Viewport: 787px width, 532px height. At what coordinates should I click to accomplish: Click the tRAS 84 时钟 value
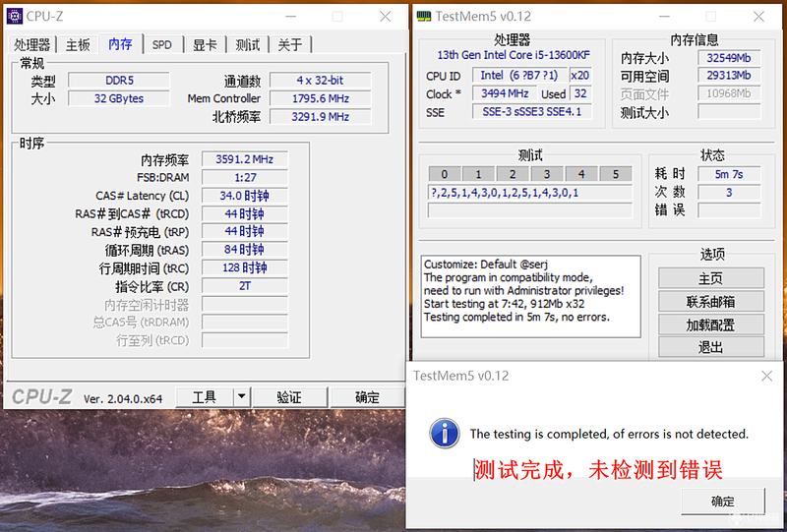pos(244,250)
